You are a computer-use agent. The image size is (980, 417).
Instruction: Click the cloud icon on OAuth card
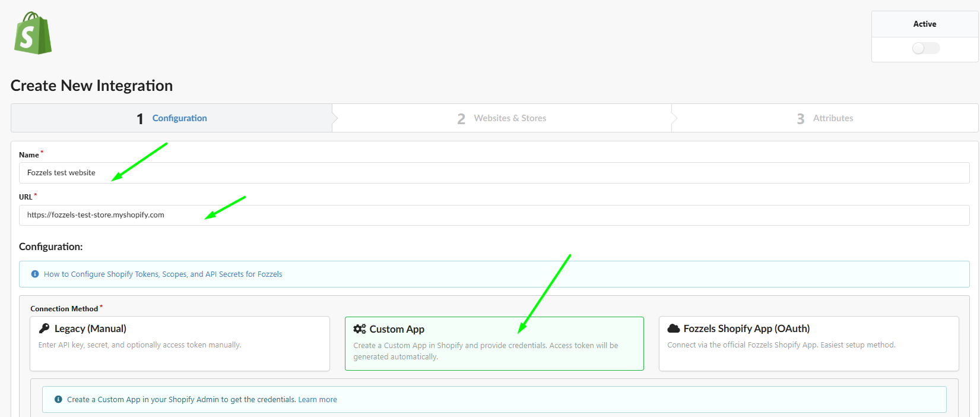tap(674, 328)
